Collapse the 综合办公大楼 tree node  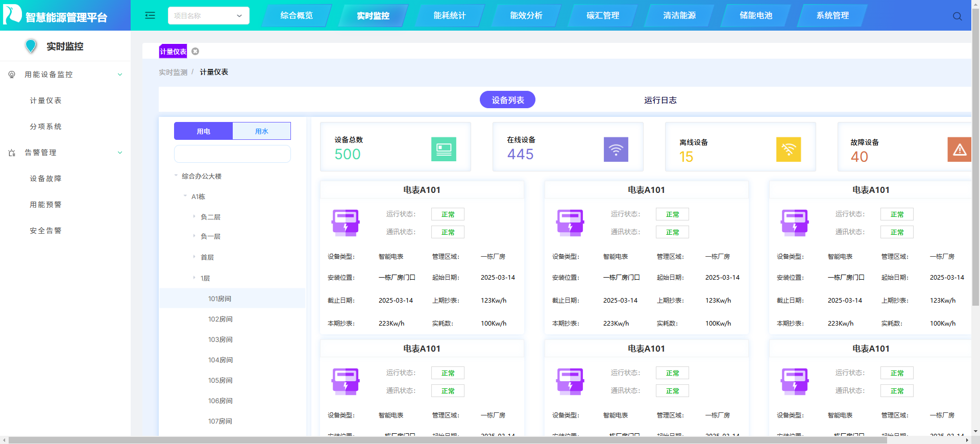pos(176,176)
